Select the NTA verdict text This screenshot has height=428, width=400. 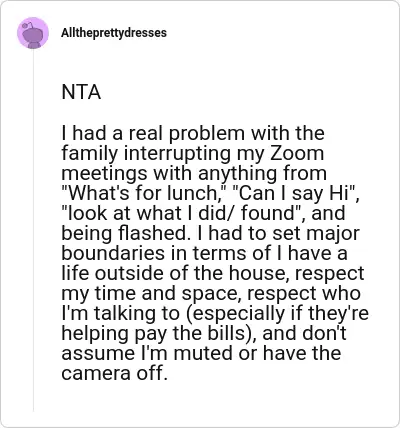(81, 92)
